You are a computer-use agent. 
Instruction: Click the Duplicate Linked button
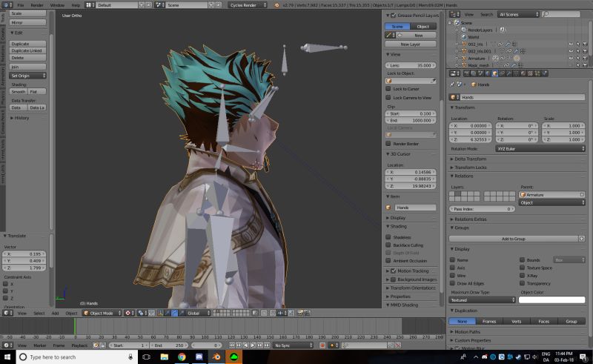point(28,50)
